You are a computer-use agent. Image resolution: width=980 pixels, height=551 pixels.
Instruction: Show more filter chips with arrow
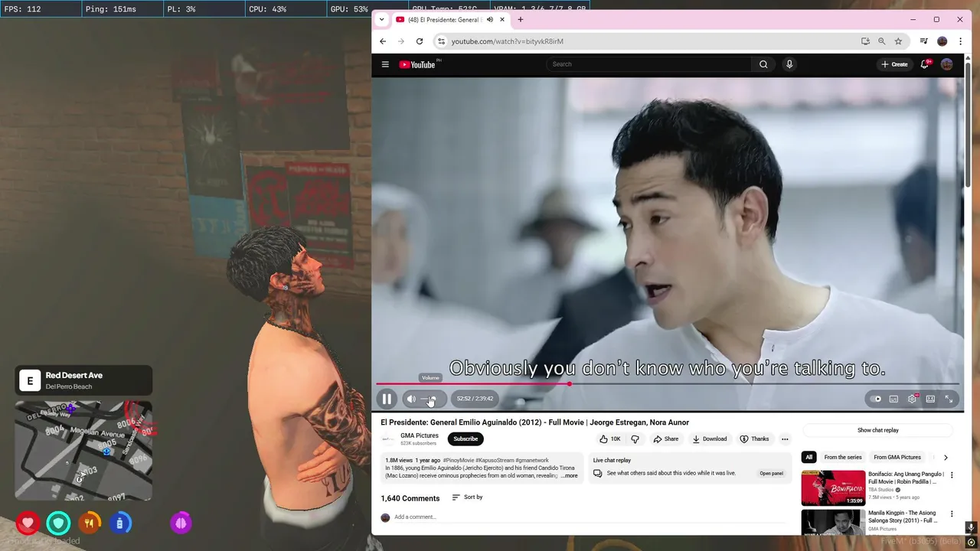[x=946, y=458]
